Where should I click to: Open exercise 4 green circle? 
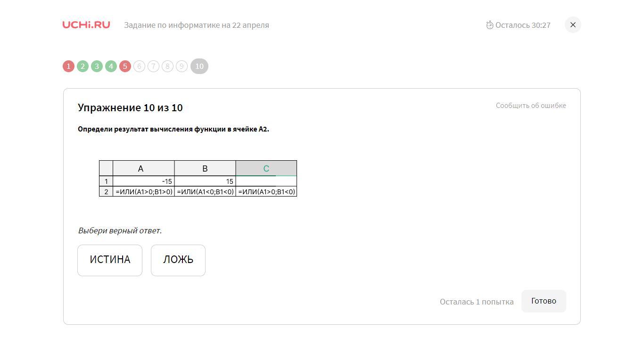111,66
